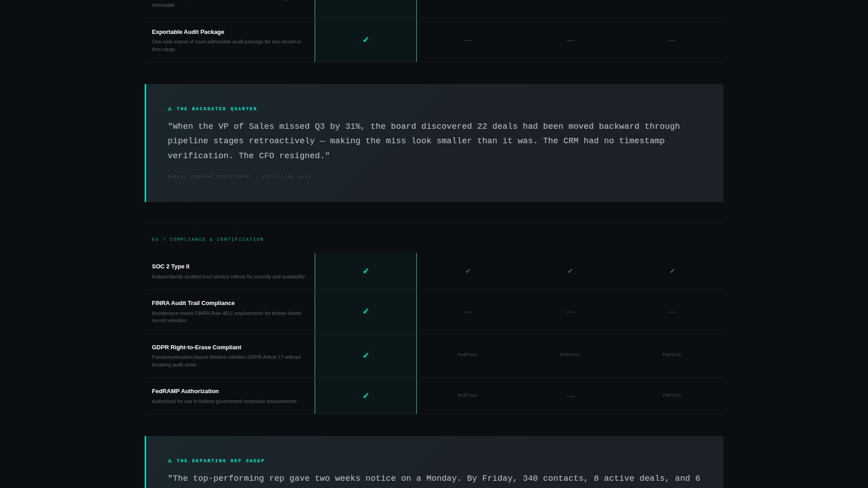Select the teal checkmark in GDPR Right-to-Erase row
This screenshot has height=488, width=868.
pos(366,356)
